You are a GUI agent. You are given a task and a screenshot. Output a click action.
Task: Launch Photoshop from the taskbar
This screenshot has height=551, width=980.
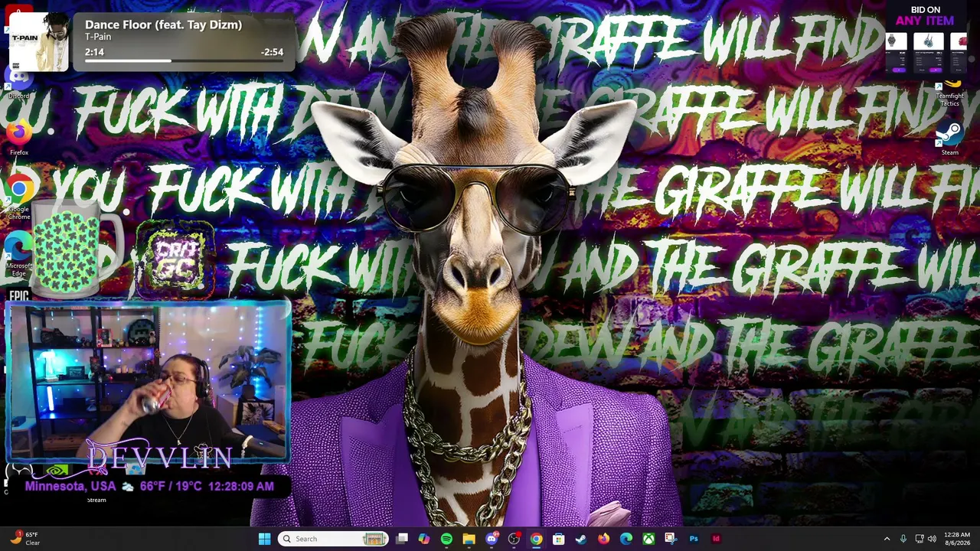[694, 539]
